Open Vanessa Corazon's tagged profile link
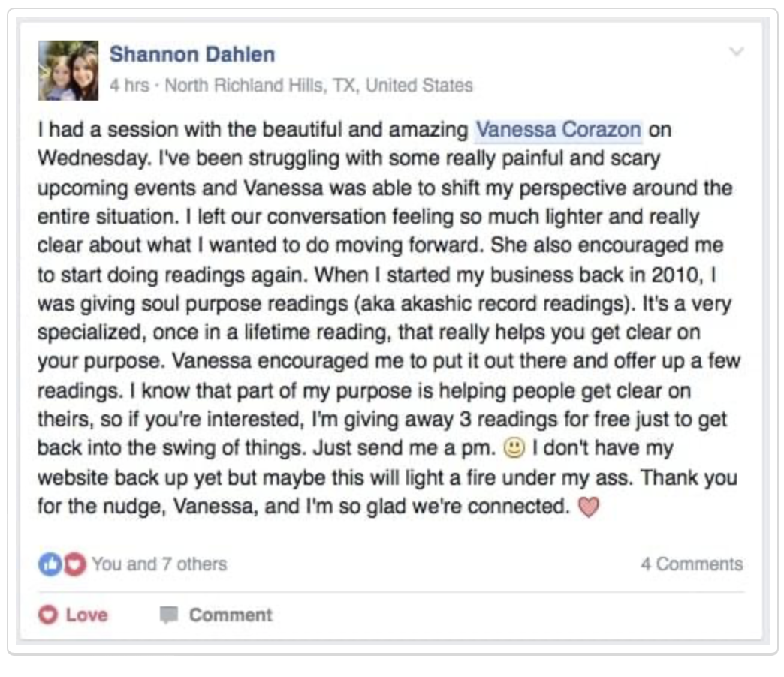Image resolution: width=784 pixels, height=677 pixels. click(559, 130)
